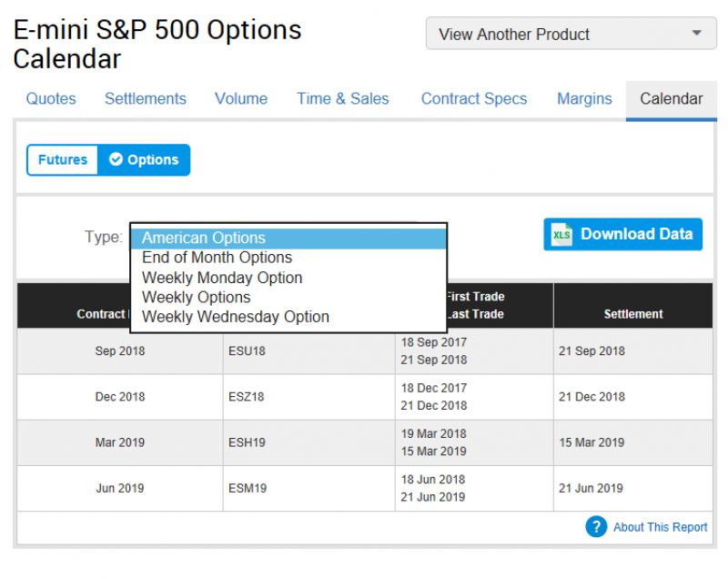Open the View Another Product dropdown

(571, 35)
